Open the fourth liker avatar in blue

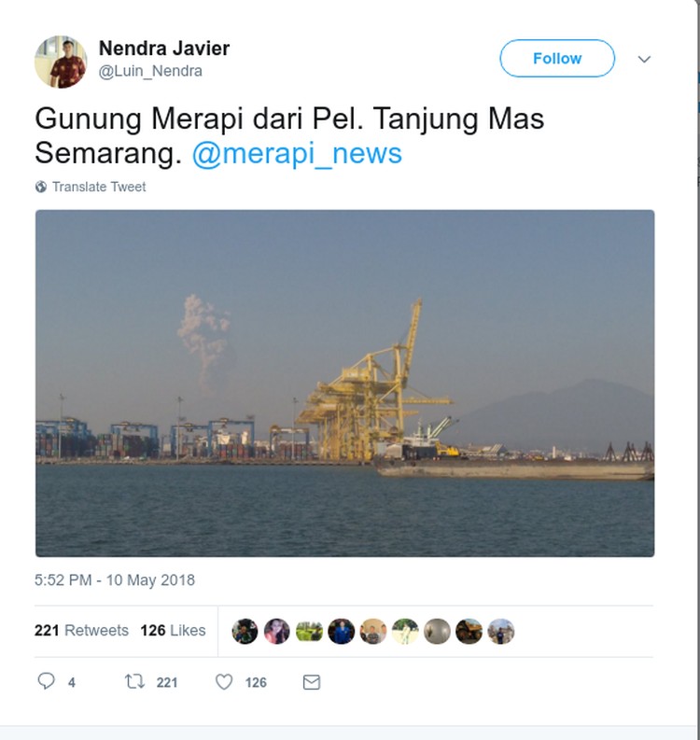coord(341,632)
